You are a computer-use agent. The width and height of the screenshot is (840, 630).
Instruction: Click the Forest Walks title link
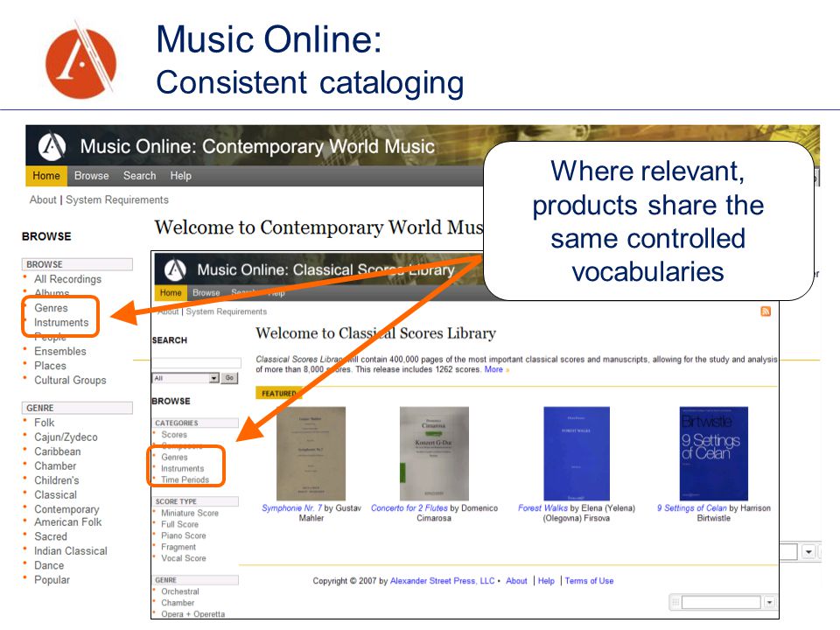click(542, 507)
